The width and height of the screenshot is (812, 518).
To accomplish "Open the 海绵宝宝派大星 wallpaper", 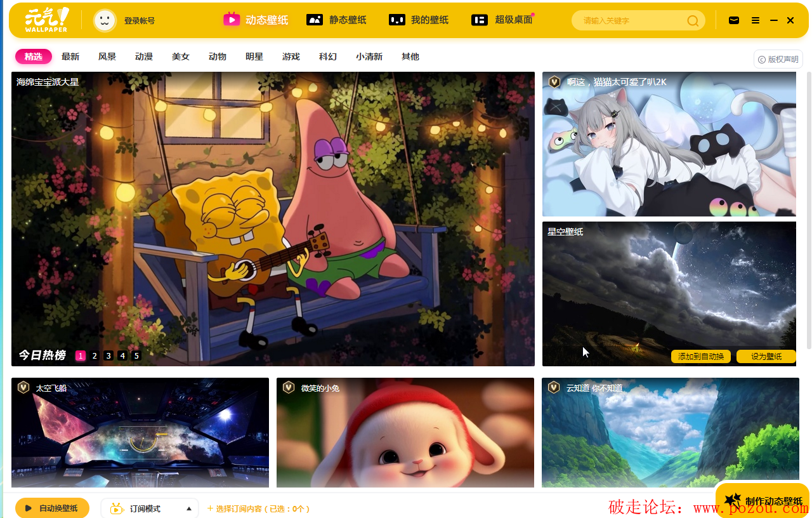I will [273, 219].
